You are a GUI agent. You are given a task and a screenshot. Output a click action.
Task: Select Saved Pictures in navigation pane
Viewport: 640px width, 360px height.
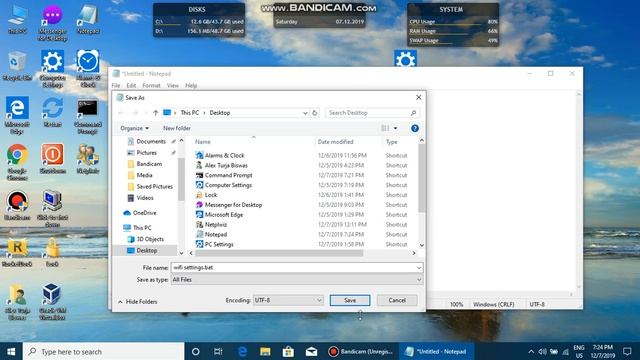pyautogui.click(x=154, y=187)
